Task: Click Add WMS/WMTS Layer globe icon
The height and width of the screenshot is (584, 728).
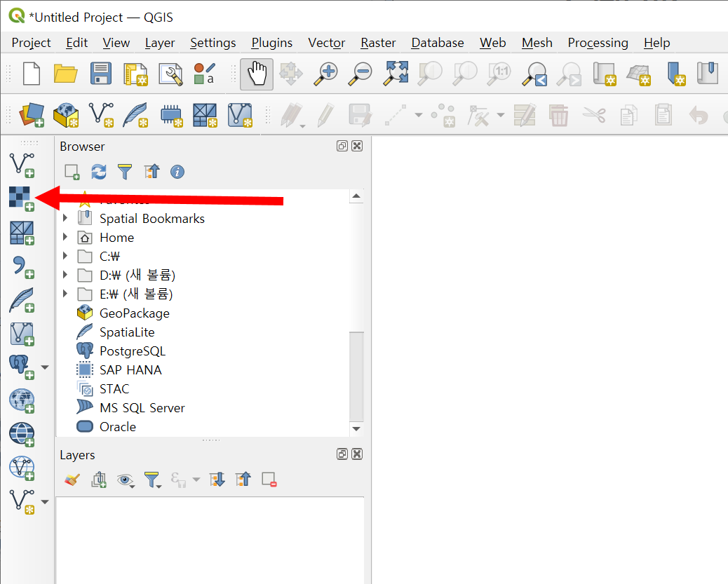Action: tap(22, 400)
